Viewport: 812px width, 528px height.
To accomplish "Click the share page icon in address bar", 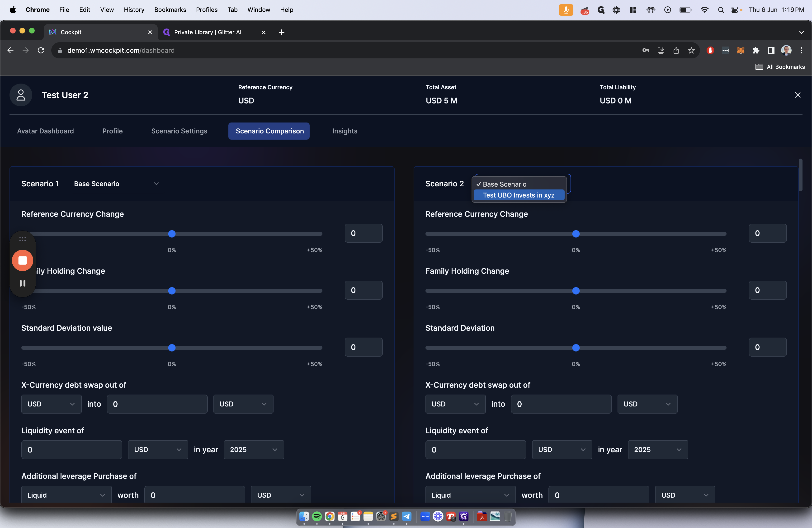I will (676, 51).
